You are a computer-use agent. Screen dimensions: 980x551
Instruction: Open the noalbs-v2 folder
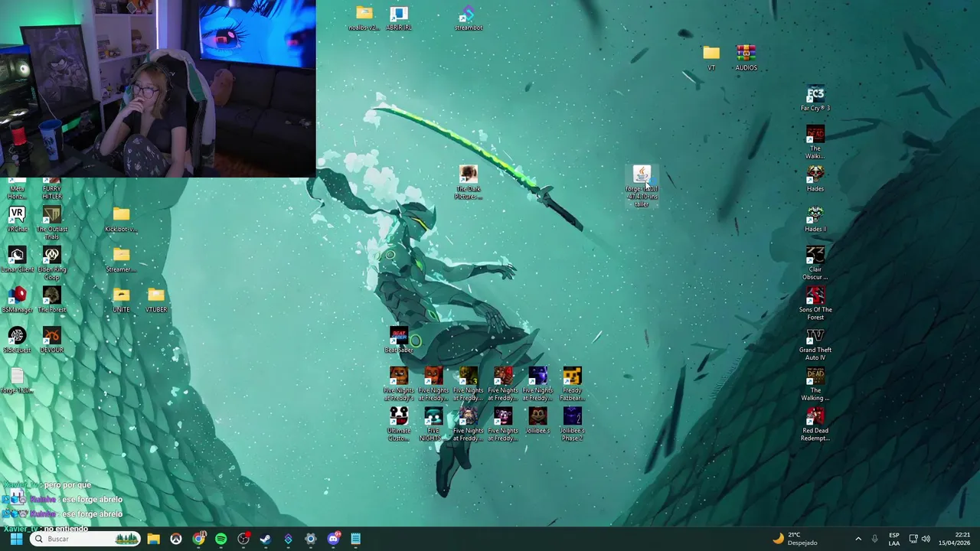[364, 18]
